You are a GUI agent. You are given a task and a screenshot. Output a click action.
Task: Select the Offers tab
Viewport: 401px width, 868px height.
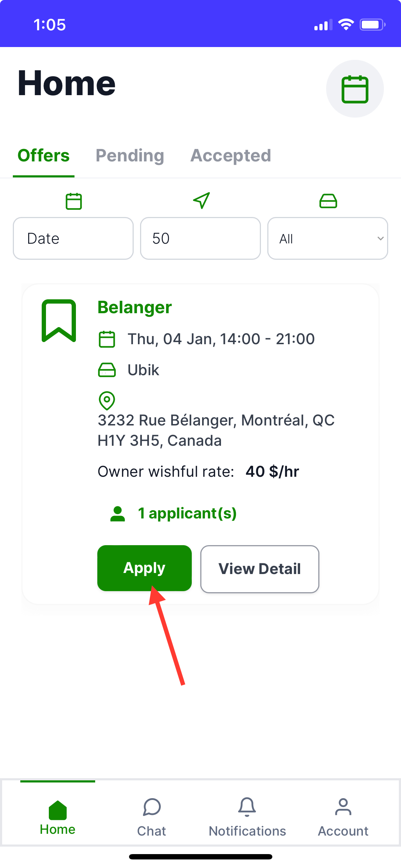43,156
